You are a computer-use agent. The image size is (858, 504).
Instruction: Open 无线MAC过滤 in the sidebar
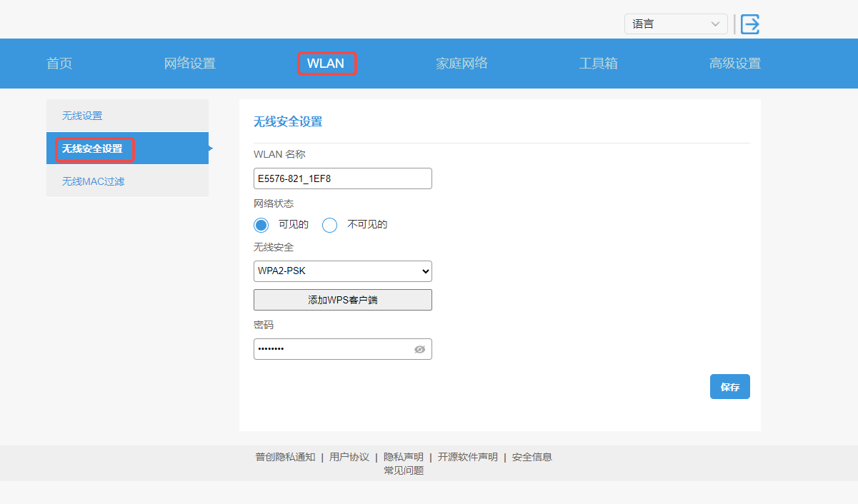[x=93, y=181]
